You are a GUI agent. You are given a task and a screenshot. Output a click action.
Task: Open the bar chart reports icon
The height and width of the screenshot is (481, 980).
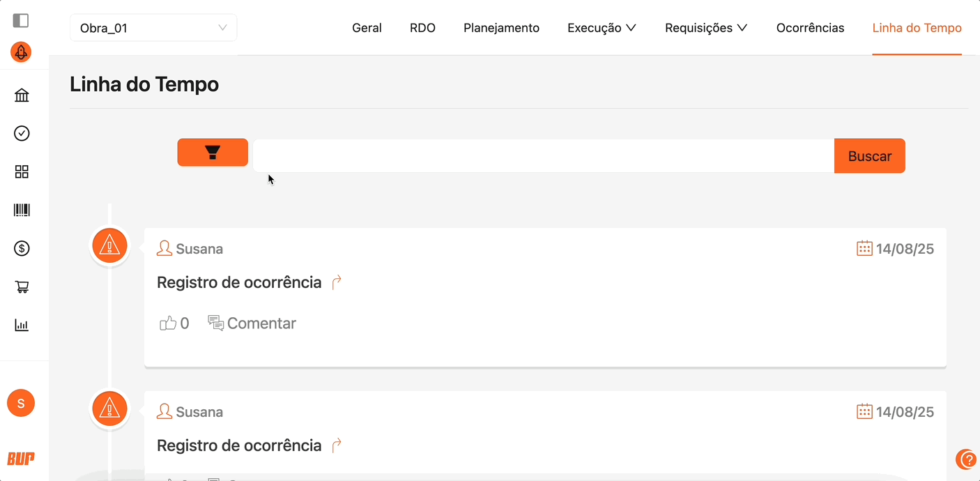22,325
